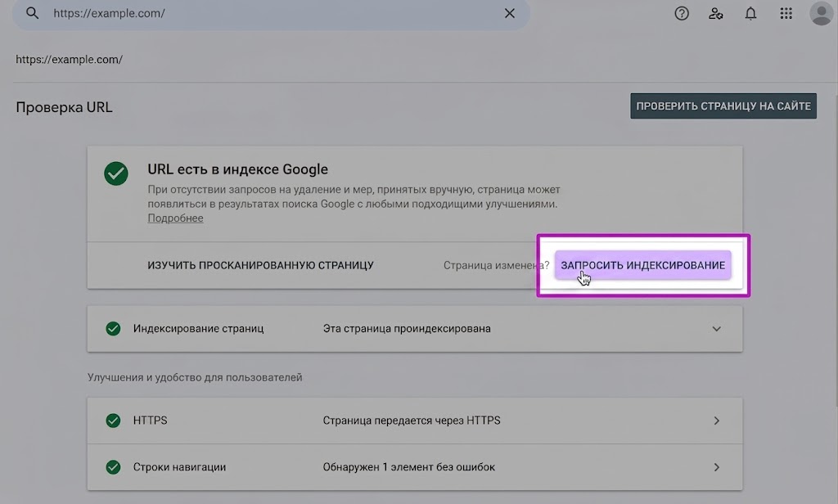Screen dimensions: 838x504
Task: Open the account avatar menu
Action: click(x=822, y=13)
